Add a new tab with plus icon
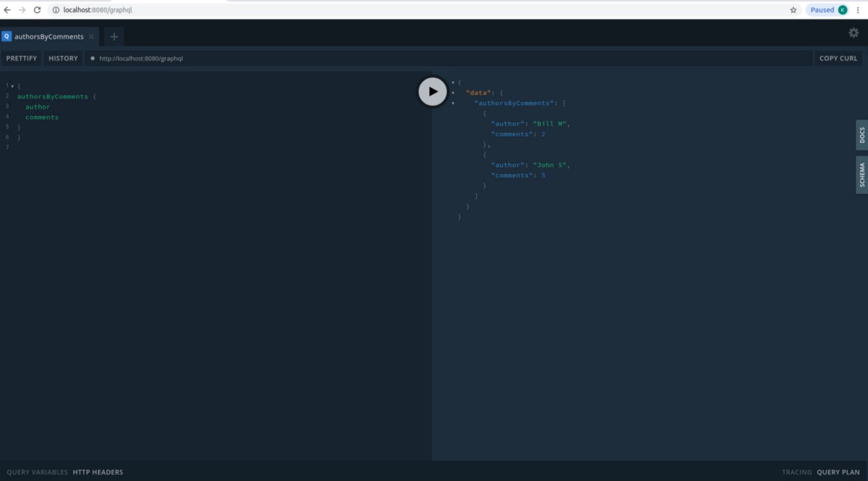This screenshot has height=481, width=868. point(114,36)
